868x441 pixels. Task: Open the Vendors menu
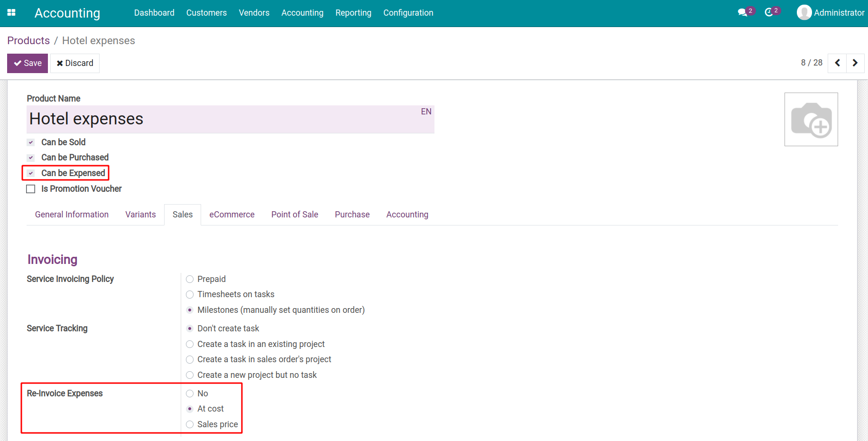254,13
